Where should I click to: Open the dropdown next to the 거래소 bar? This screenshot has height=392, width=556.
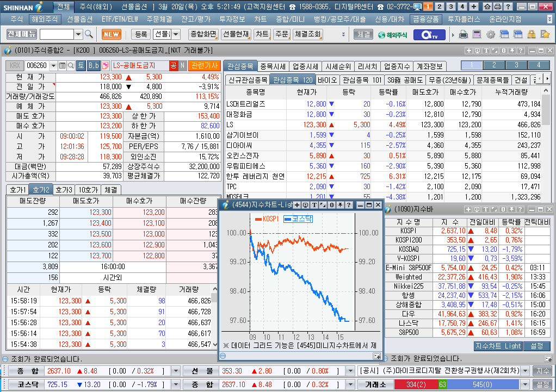[x=525, y=384]
